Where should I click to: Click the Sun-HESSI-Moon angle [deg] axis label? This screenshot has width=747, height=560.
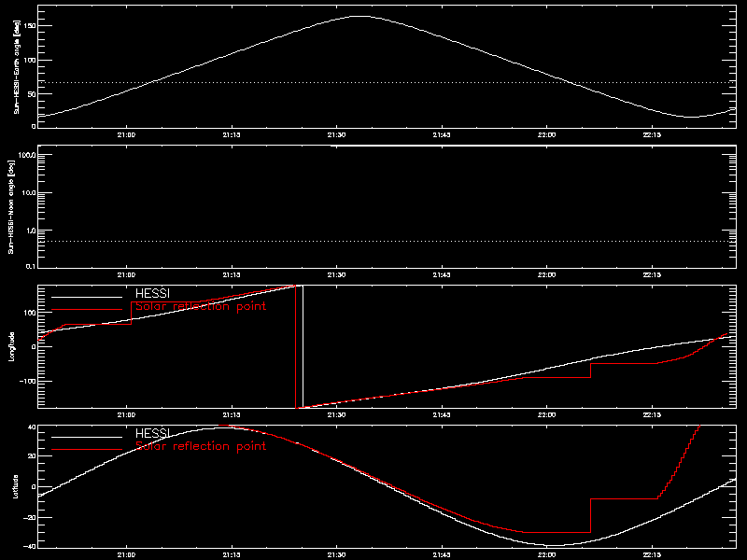coord(11,206)
